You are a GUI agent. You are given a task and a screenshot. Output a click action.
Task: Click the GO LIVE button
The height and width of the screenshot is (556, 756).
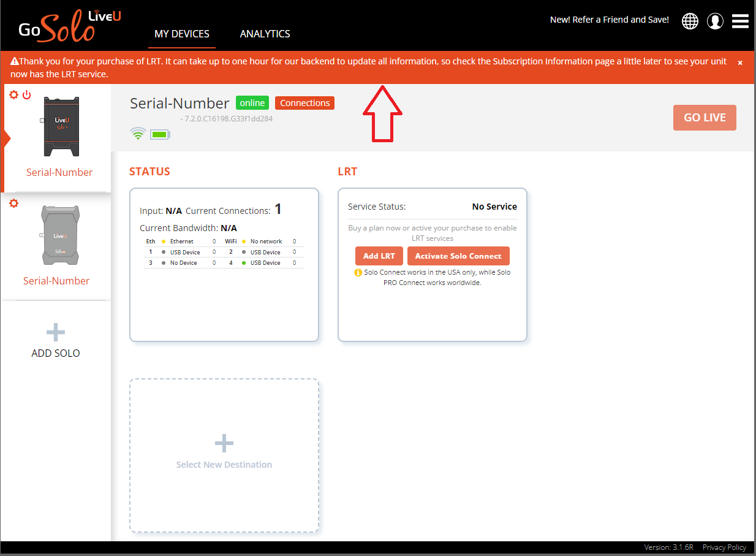705,118
